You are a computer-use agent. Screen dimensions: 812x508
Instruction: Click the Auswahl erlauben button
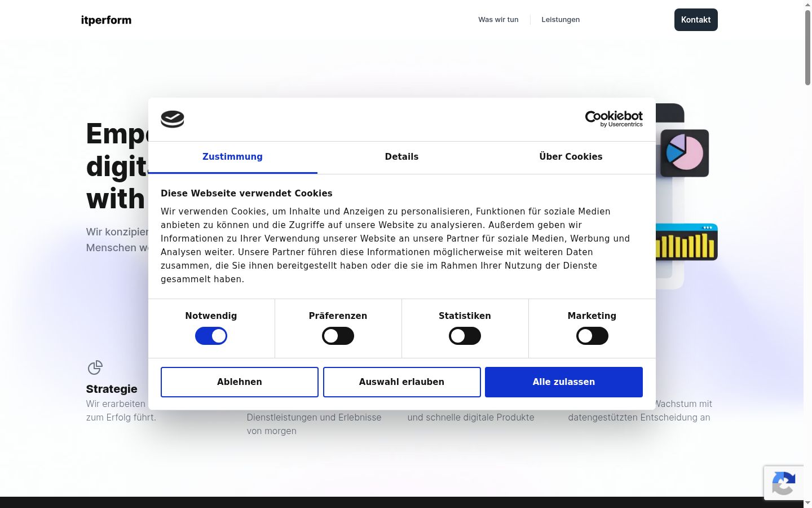click(402, 382)
